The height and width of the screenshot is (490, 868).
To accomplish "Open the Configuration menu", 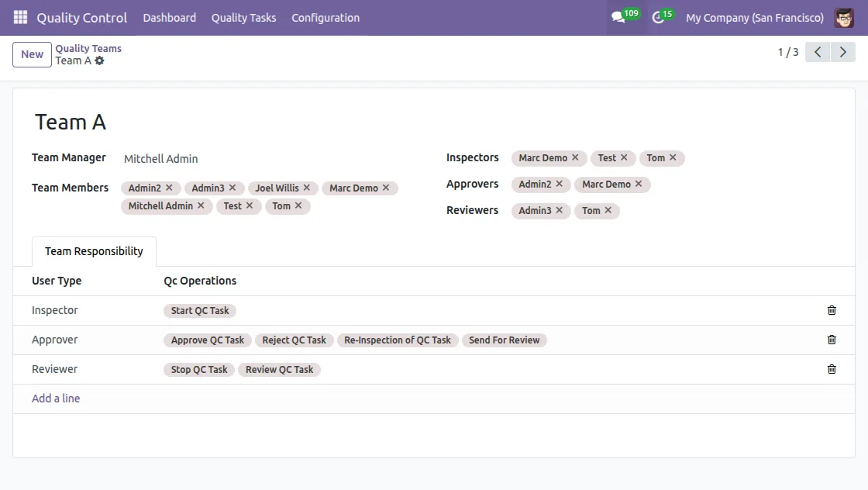I will pyautogui.click(x=325, y=17).
